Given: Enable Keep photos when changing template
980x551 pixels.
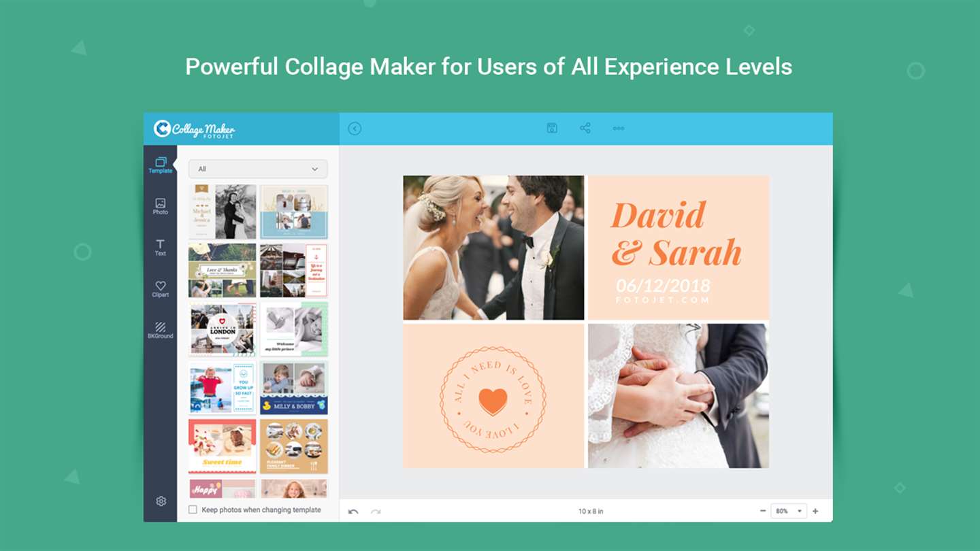Looking at the screenshot, I should pyautogui.click(x=193, y=510).
